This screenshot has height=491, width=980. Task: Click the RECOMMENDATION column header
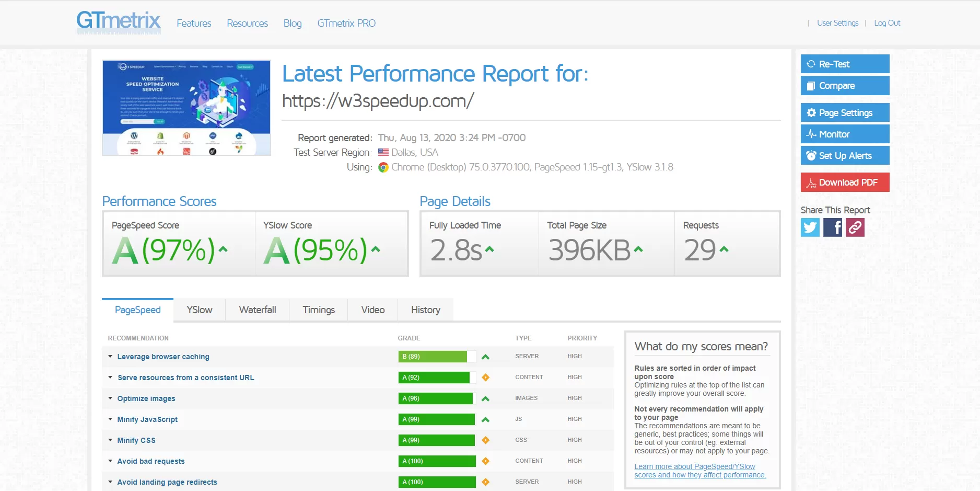(138, 338)
